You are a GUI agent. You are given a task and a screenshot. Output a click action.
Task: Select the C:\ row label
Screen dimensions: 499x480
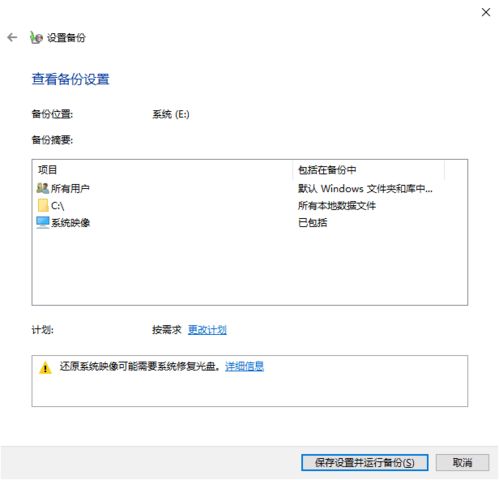click(57, 206)
